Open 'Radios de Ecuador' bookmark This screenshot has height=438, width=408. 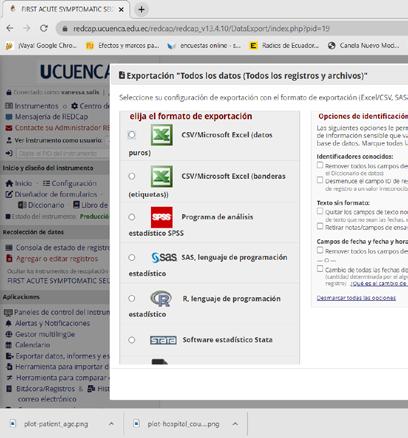[x=284, y=46]
